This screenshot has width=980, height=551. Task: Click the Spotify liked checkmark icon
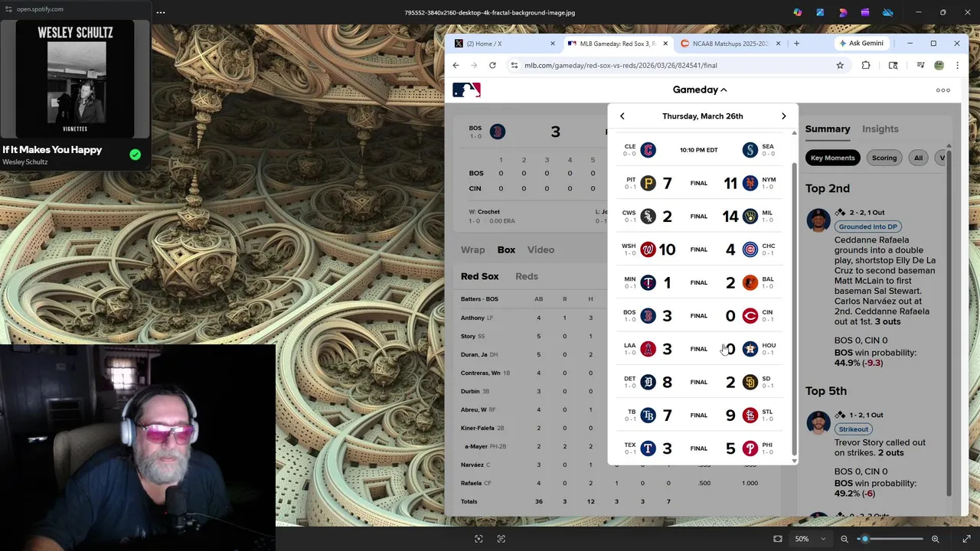136,155
